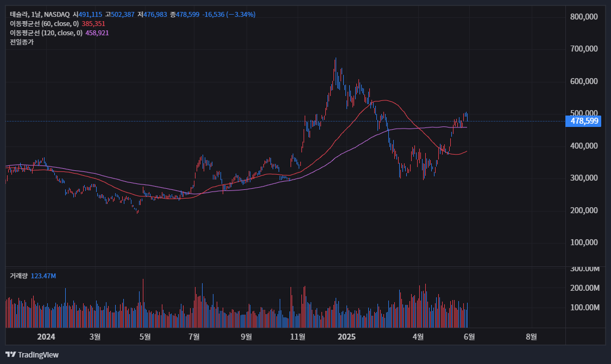Click the 100.00M volume axis label
Screen dimensions: 611x364
click(585, 308)
